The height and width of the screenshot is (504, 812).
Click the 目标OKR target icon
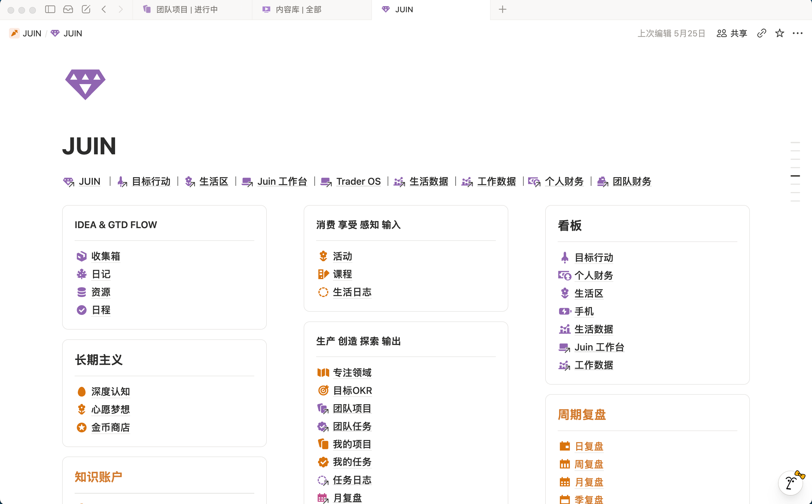coord(323,390)
